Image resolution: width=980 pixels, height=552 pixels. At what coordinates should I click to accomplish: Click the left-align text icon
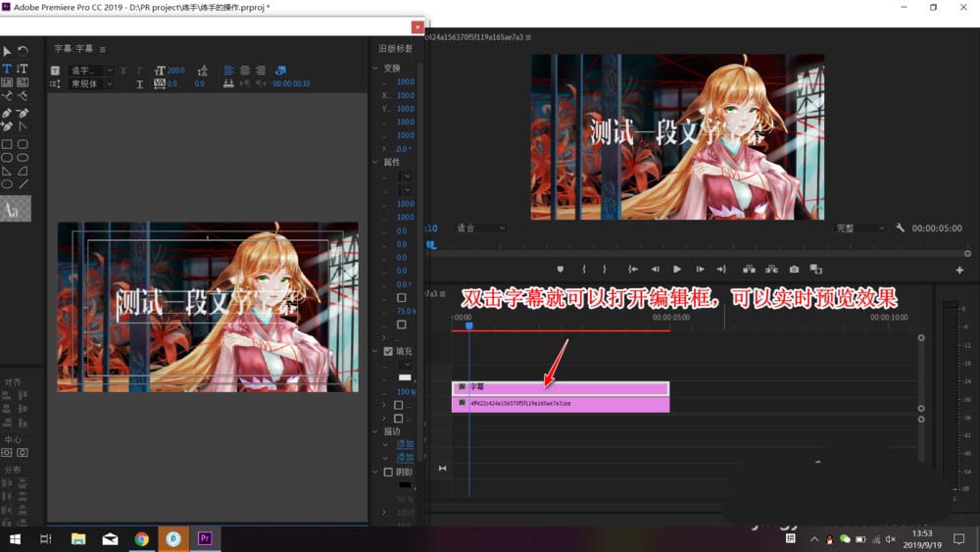(x=228, y=70)
